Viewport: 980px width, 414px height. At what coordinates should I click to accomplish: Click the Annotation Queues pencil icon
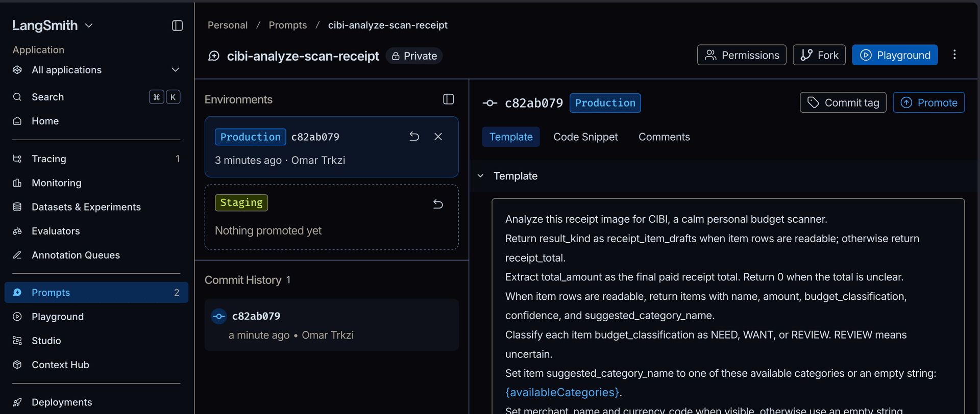click(x=17, y=255)
